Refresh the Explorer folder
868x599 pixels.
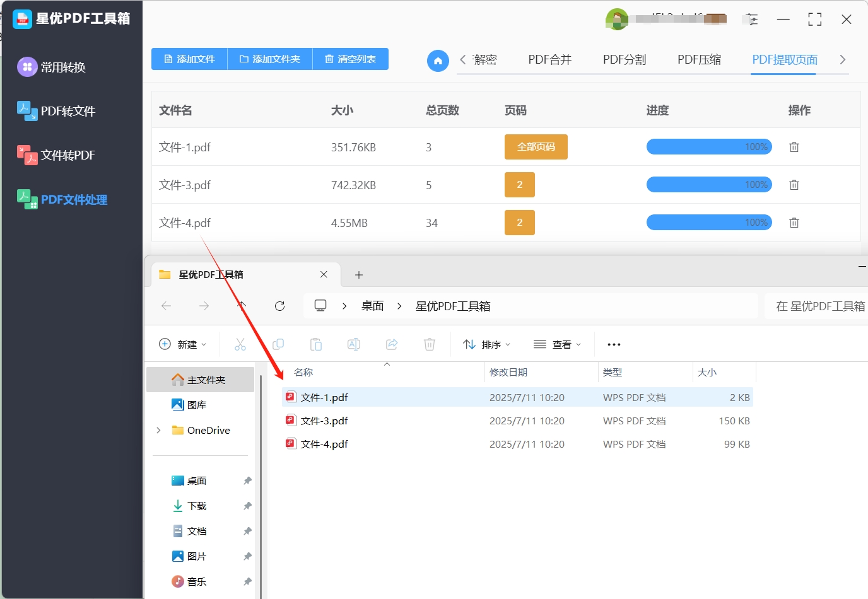point(280,306)
